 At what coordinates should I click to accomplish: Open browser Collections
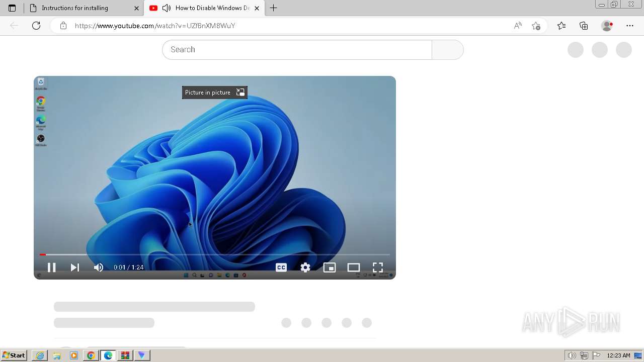pyautogui.click(x=584, y=26)
